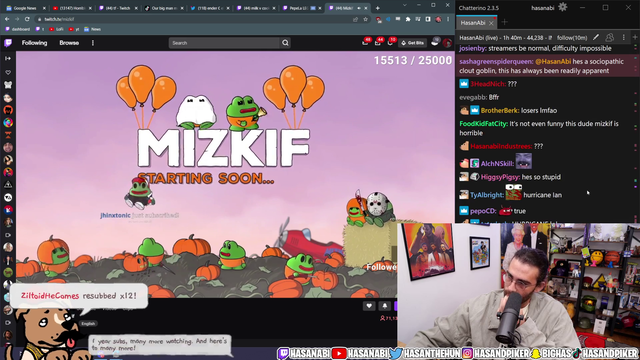Open Twitch user avatar menu
This screenshot has width=640, height=360.
point(447,43)
